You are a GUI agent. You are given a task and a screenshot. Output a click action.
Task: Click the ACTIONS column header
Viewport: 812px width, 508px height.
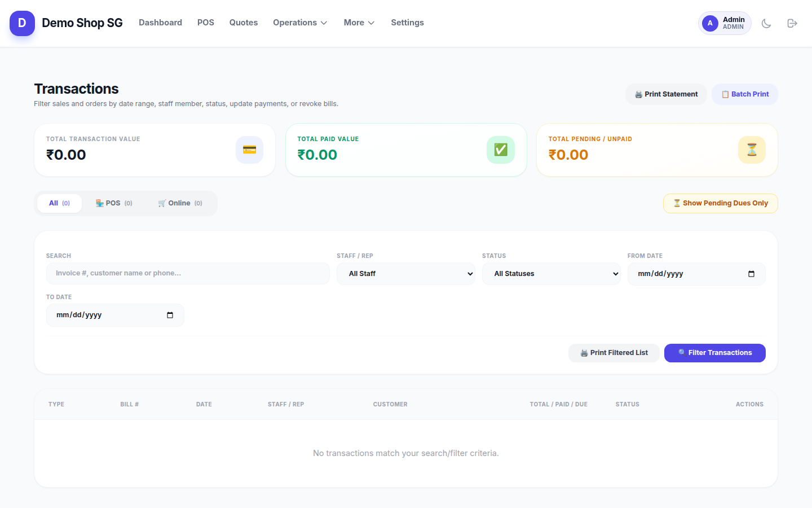pyautogui.click(x=749, y=404)
